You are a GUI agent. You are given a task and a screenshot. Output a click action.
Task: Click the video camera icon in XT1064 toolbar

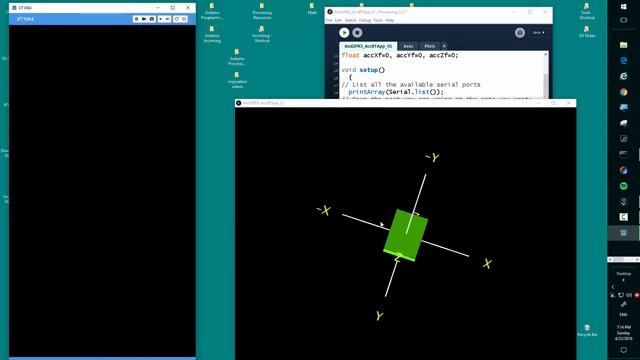coord(144,19)
